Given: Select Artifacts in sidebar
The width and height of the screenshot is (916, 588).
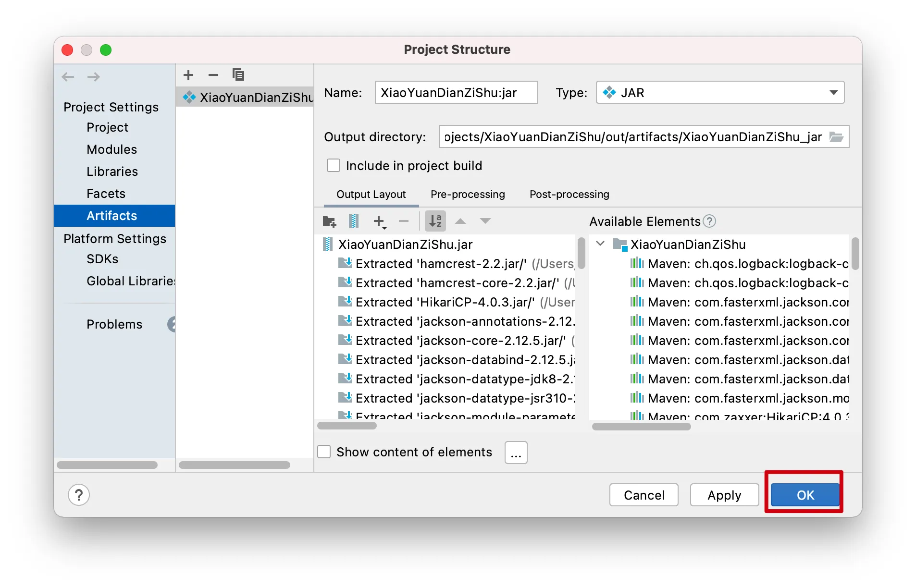Looking at the screenshot, I should coord(114,216).
